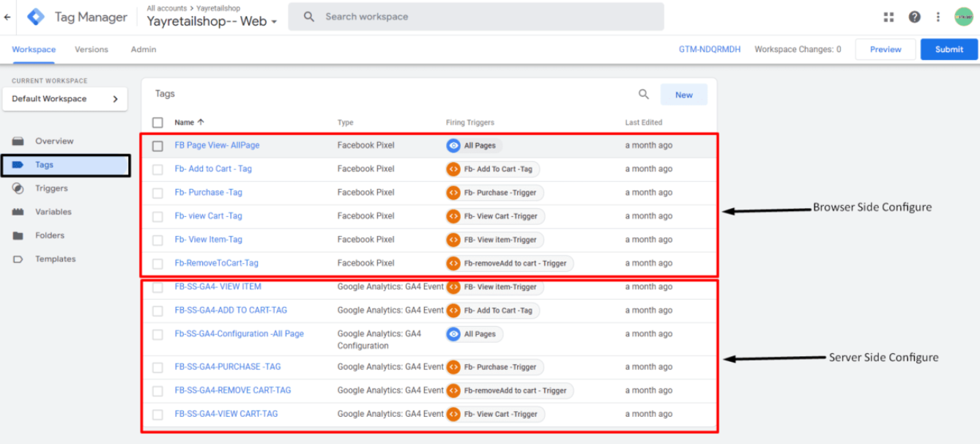The image size is (980, 444).
Task: Click the Google Tag Manager logo
Action: (35, 17)
